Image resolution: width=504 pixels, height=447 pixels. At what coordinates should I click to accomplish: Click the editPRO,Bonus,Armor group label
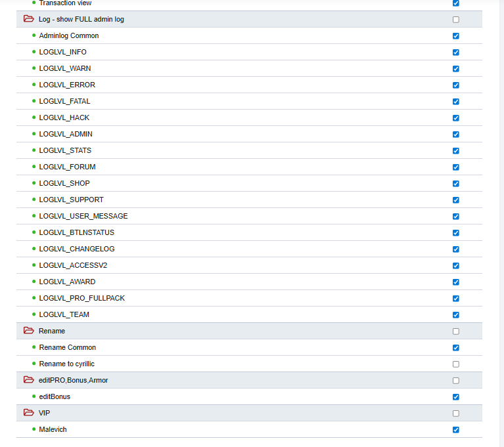[x=74, y=380]
